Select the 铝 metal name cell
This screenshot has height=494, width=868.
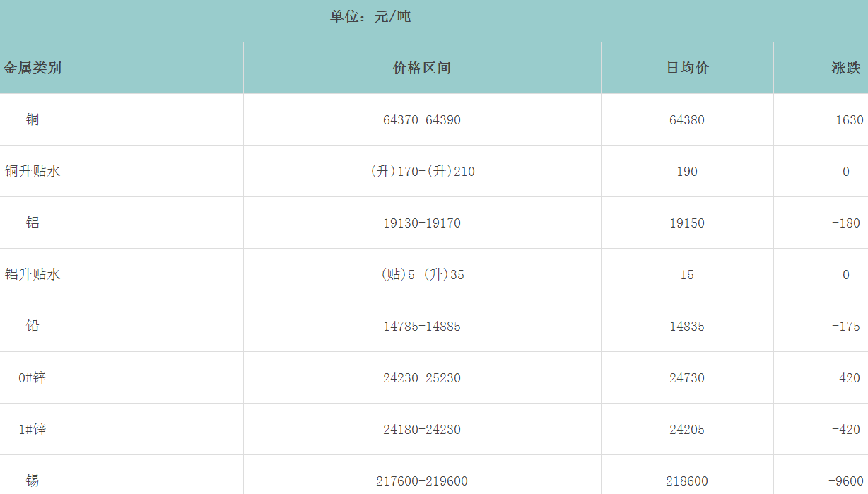click(33, 223)
